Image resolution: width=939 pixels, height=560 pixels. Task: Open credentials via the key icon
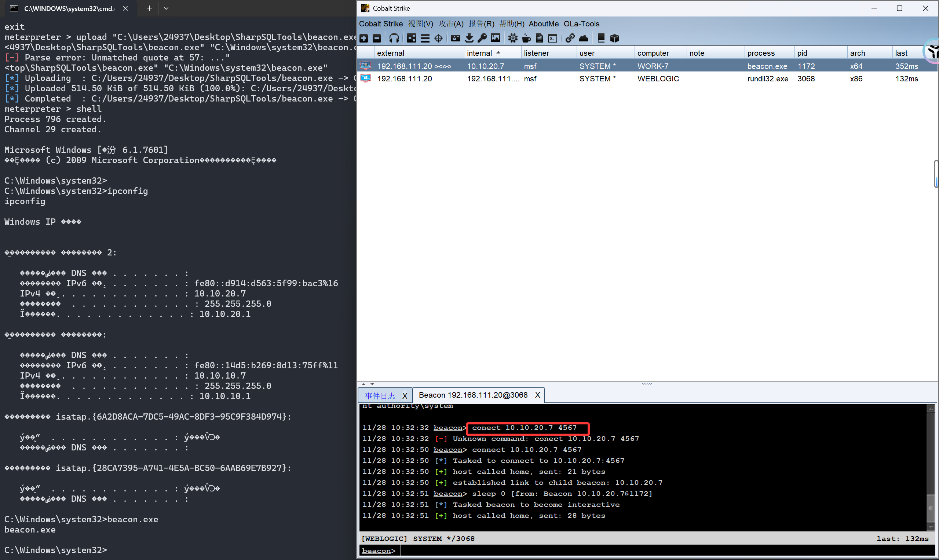tap(482, 38)
